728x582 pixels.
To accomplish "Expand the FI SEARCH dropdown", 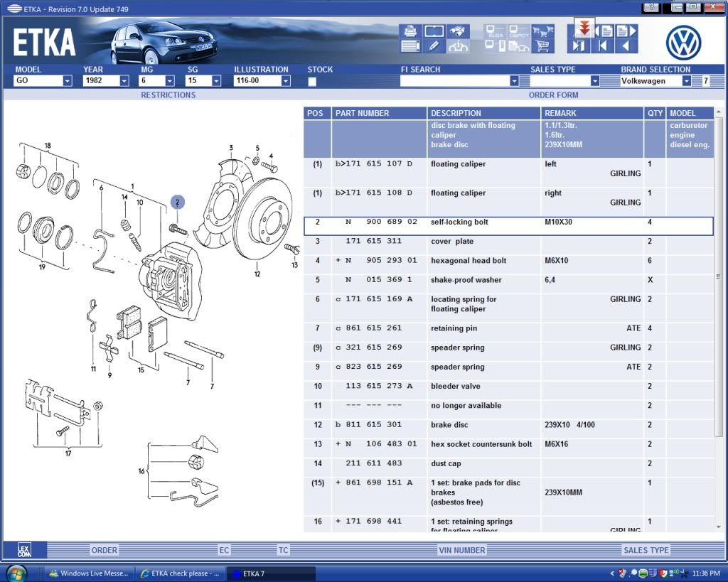I will click(x=514, y=81).
